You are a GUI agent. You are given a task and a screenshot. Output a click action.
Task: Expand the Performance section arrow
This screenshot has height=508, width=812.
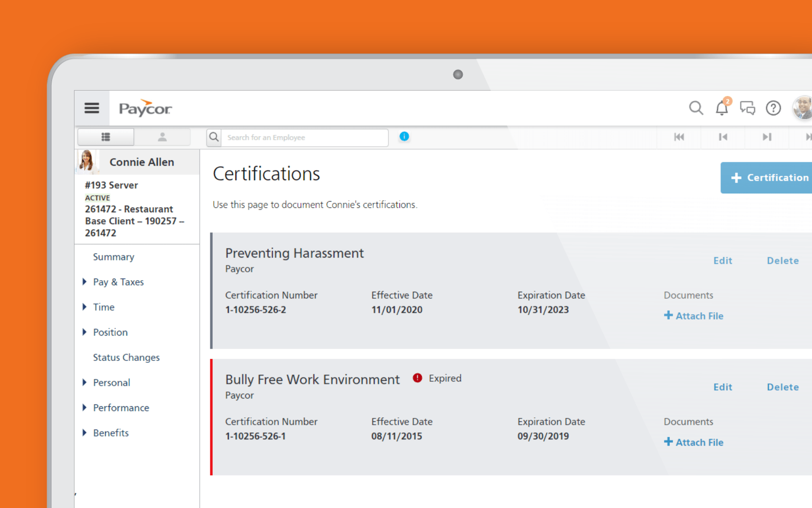(x=84, y=407)
